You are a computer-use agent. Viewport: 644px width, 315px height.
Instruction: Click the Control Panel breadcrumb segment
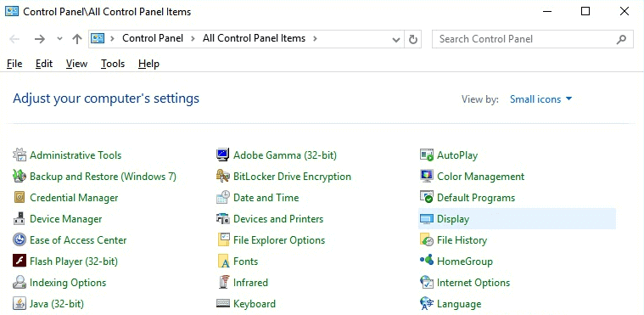(153, 38)
